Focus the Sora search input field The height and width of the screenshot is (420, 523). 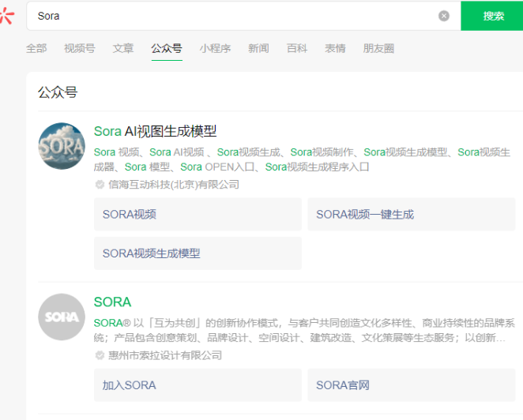[x=243, y=16]
